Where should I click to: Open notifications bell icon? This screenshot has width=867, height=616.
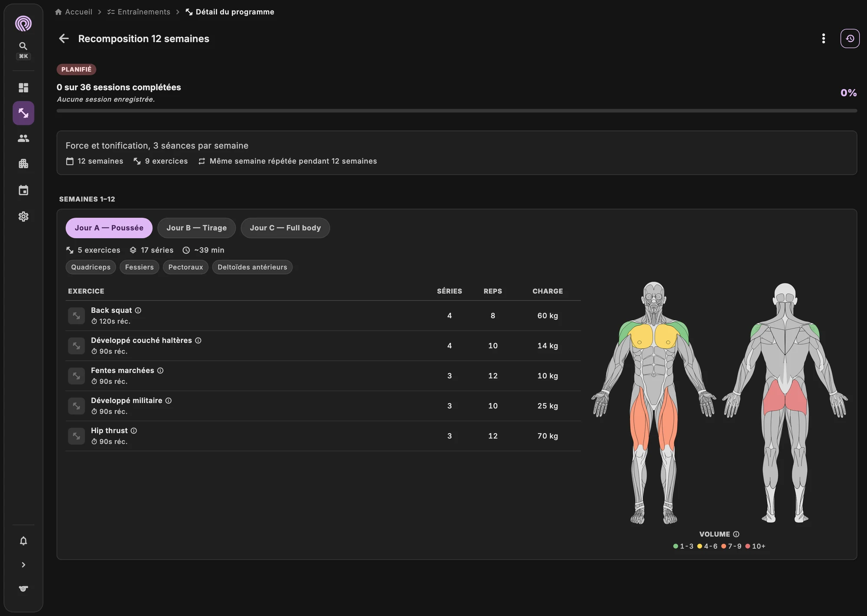(x=23, y=541)
